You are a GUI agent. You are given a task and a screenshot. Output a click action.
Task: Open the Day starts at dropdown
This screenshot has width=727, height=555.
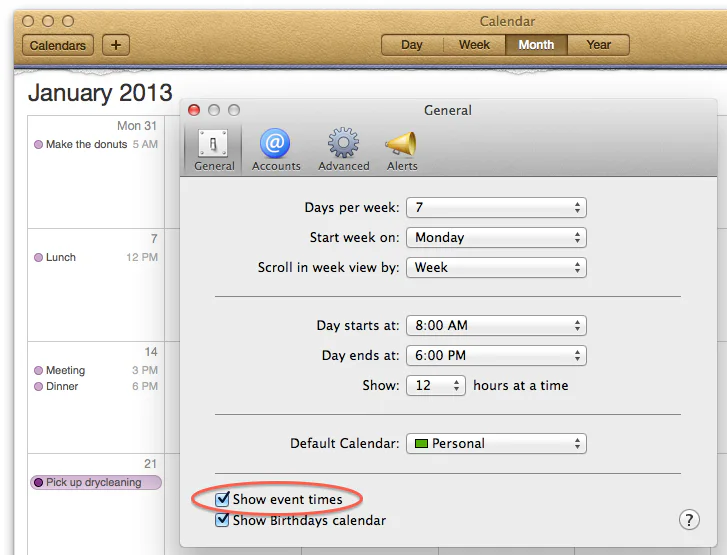coord(496,325)
